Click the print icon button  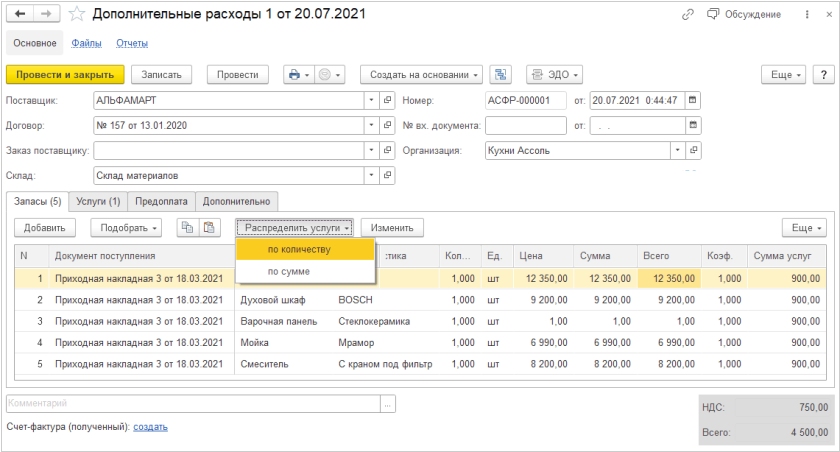pos(296,75)
